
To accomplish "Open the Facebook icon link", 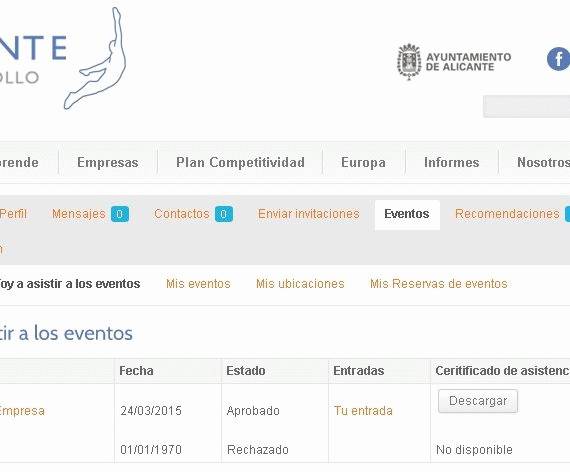I will 559,59.
